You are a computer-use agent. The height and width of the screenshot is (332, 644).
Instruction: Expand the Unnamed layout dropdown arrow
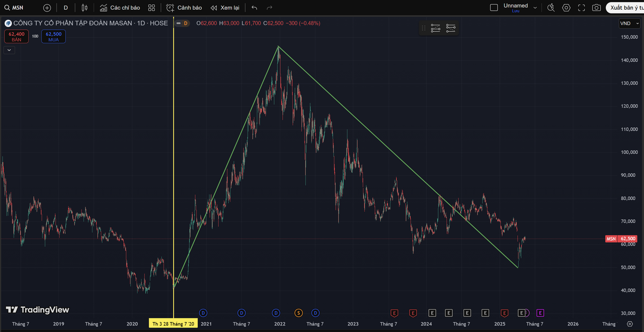tap(535, 8)
